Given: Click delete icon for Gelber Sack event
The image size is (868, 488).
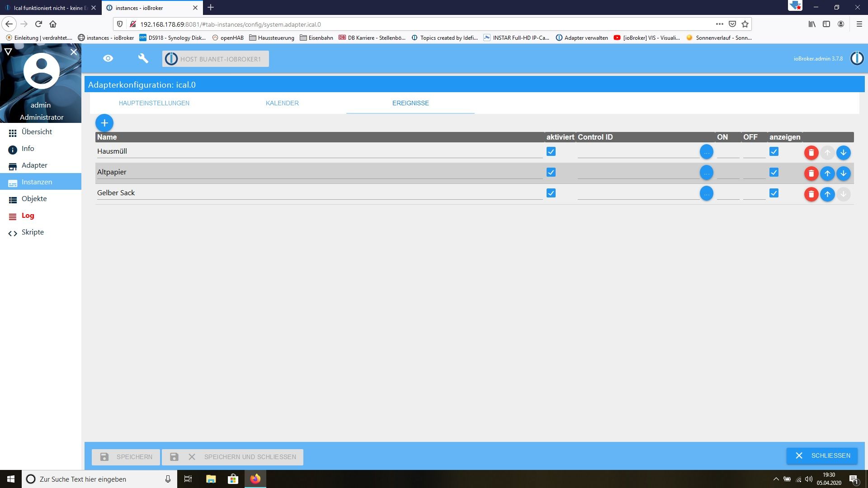Looking at the screenshot, I should tap(811, 194).
